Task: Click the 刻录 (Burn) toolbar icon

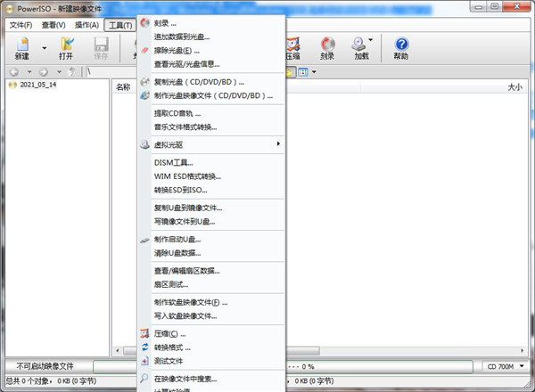Action: (x=327, y=48)
